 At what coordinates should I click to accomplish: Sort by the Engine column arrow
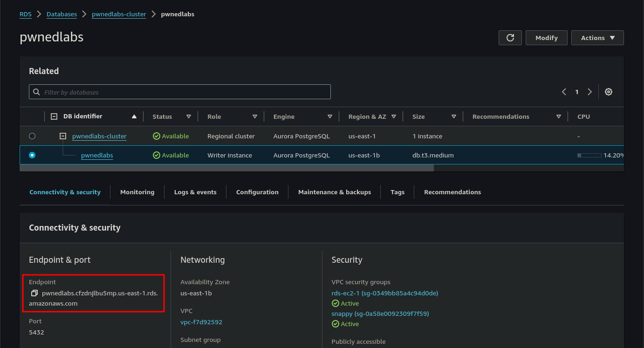(x=330, y=116)
